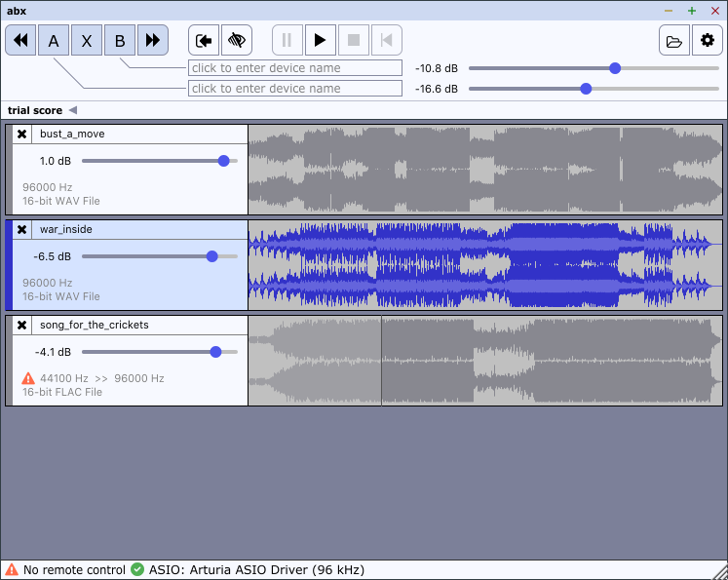Viewport: 728px width, 580px height.
Task: Minimize the abx window
Action: [669, 11]
